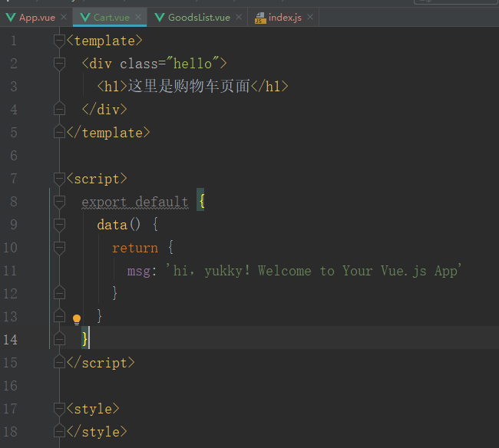Viewport: 499px width, 448px height.
Task: Click the opening <script> tag text
Action: click(x=97, y=179)
